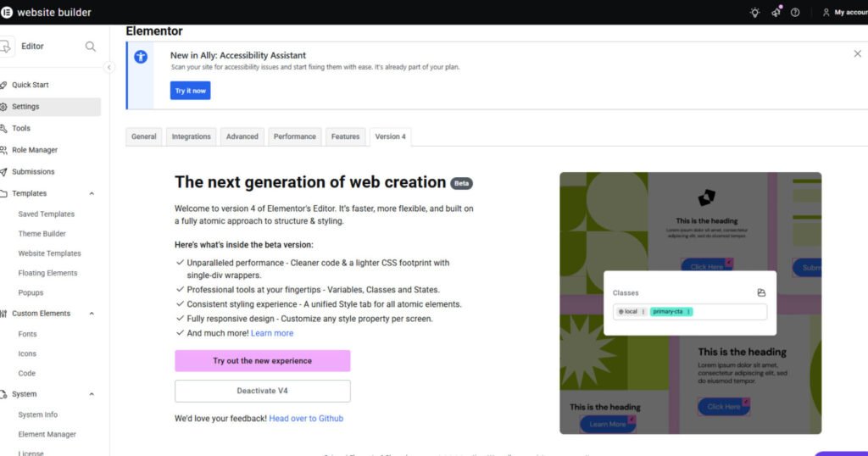Click the folder icon in Classes panel
Screen dimensions: 868x456
pyautogui.click(x=761, y=293)
